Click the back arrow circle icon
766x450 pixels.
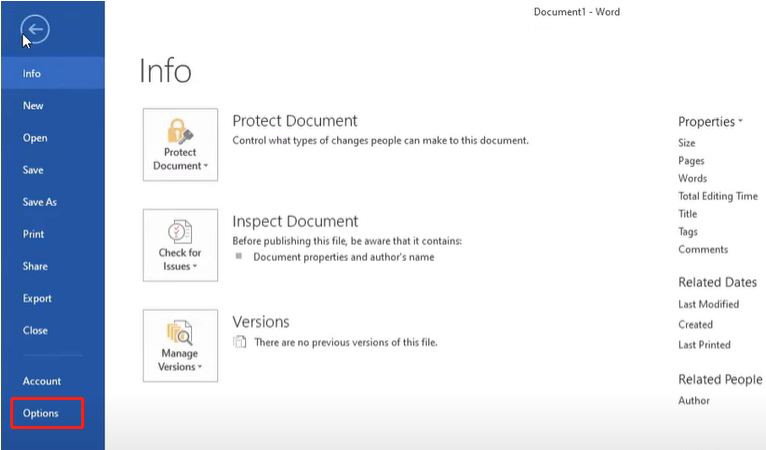35,29
